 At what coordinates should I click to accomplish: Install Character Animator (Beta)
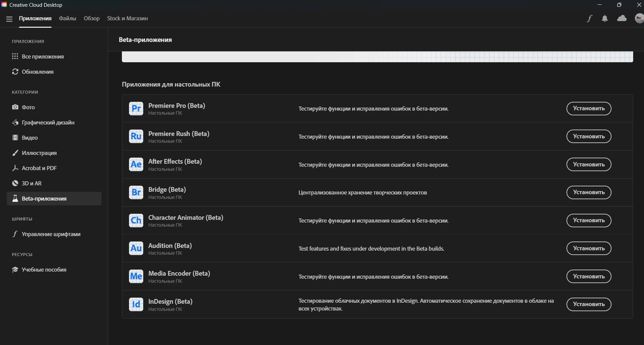click(x=589, y=221)
